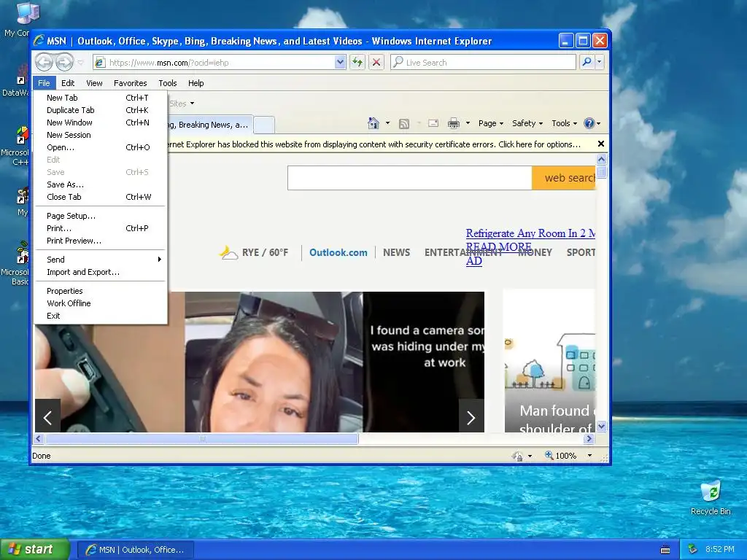Select New Session menu entry
This screenshot has height=560, width=747.
[x=100, y=135]
